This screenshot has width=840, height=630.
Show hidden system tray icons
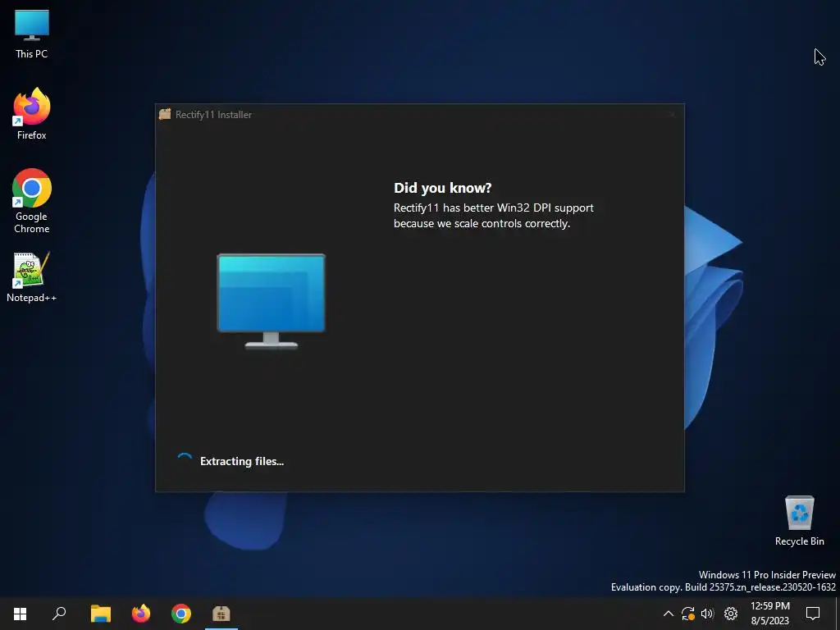click(668, 614)
